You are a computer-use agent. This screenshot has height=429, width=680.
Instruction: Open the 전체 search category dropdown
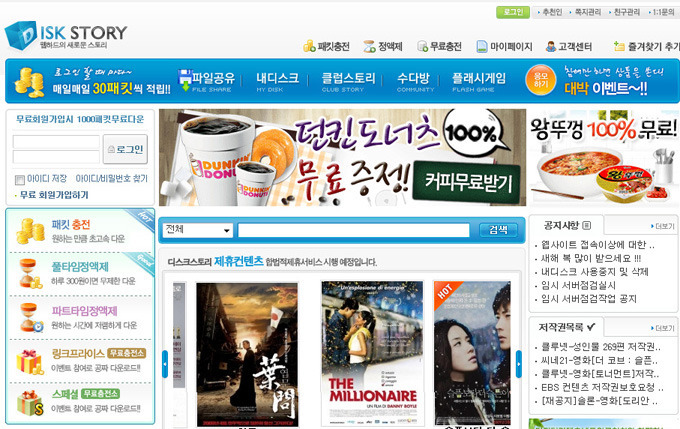[x=198, y=230]
